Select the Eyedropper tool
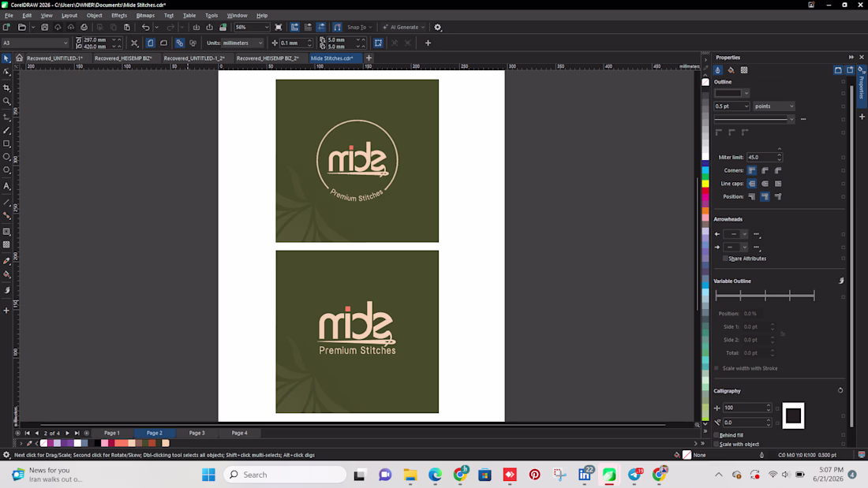 [x=6, y=261]
